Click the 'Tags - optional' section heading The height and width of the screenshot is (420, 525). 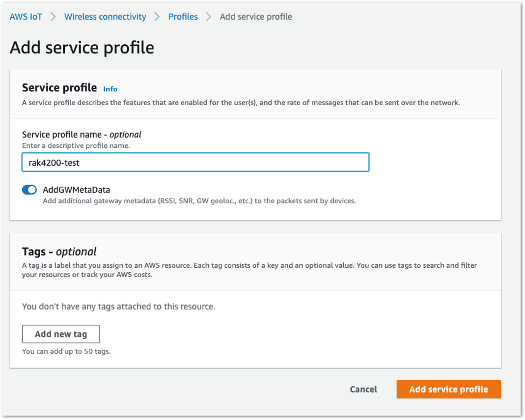click(59, 252)
